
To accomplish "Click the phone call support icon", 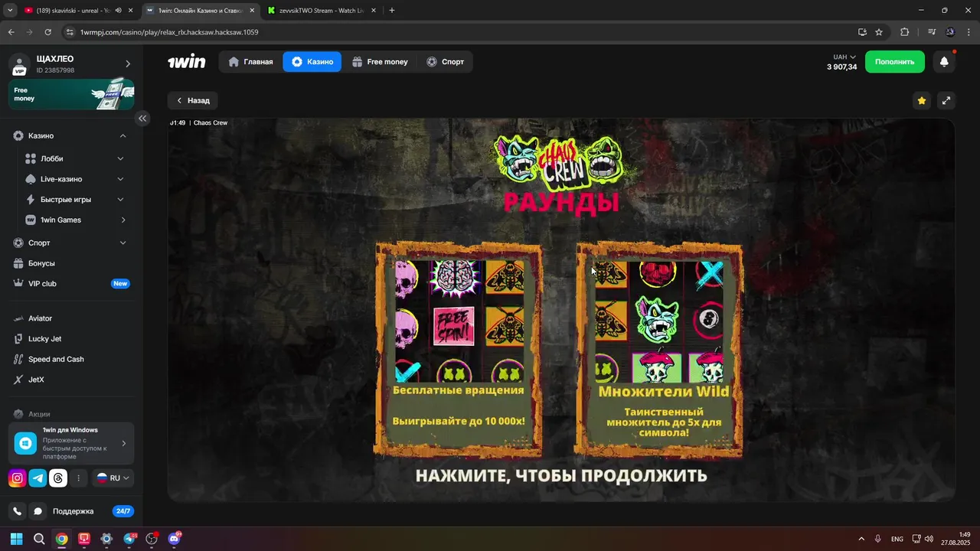I will point(18,511).
